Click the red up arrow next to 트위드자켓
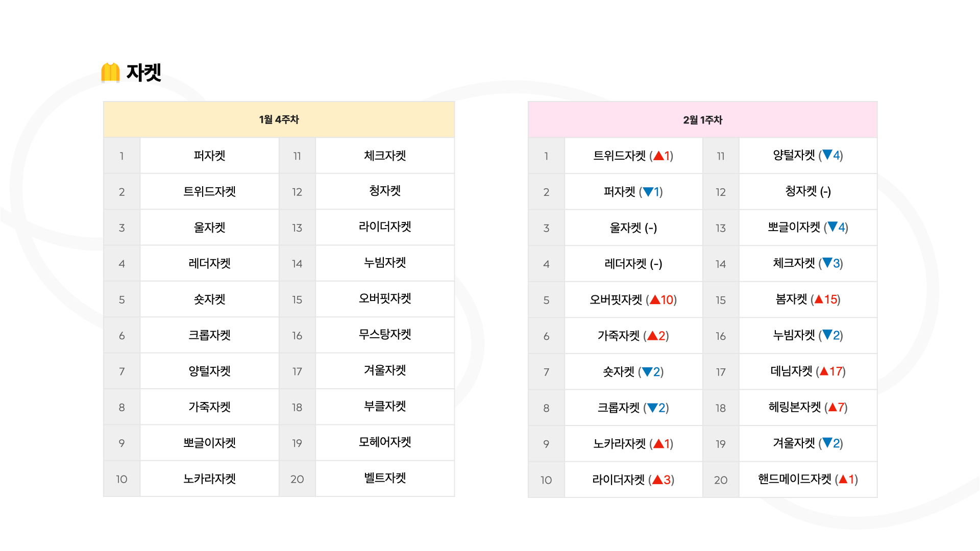This screenshot has width=980, height=551. pyautogui.click(x=658, y=156)
